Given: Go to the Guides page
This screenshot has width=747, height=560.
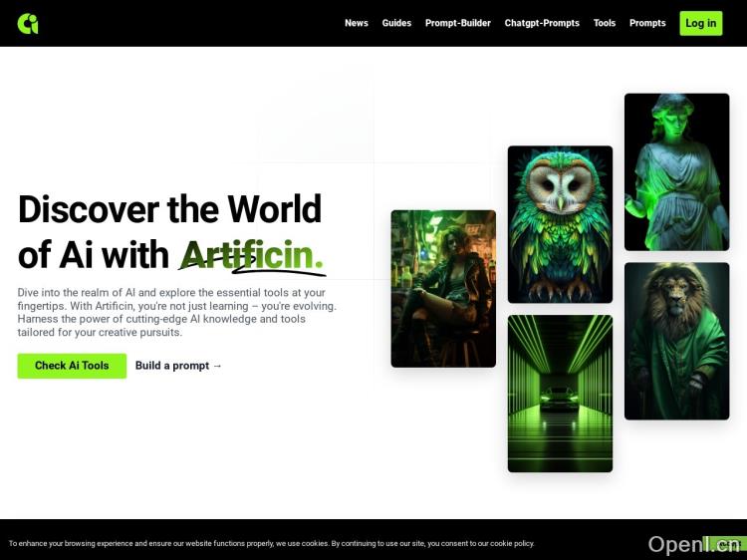Looking at the screenshot, I should coord(396,23).
